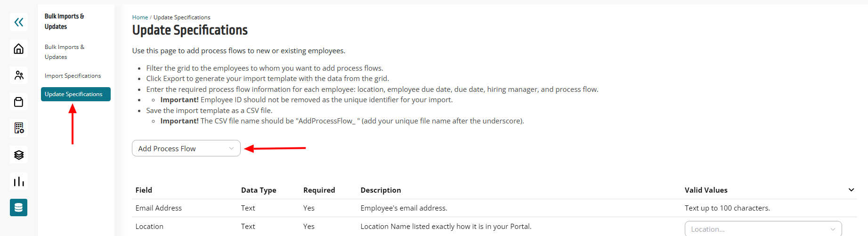Click the Required column header

pyautogui.click(x=319, y=190)
